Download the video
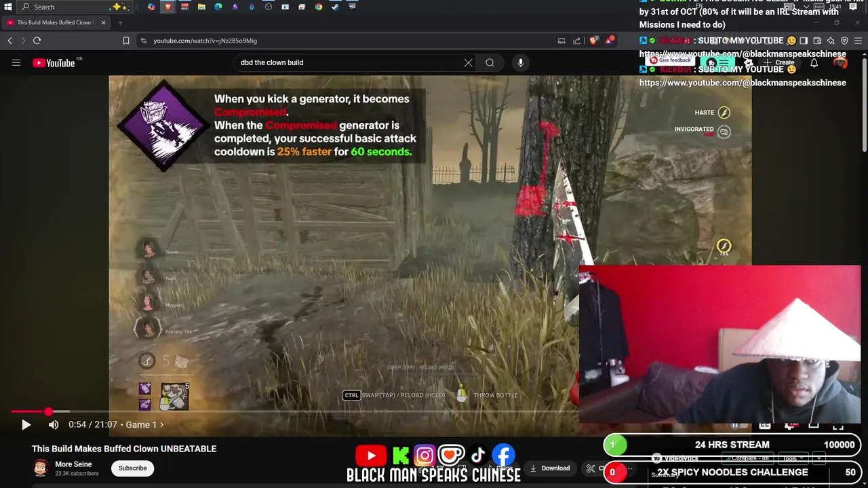Screen dimensions: 868x488 click(550, 468)
